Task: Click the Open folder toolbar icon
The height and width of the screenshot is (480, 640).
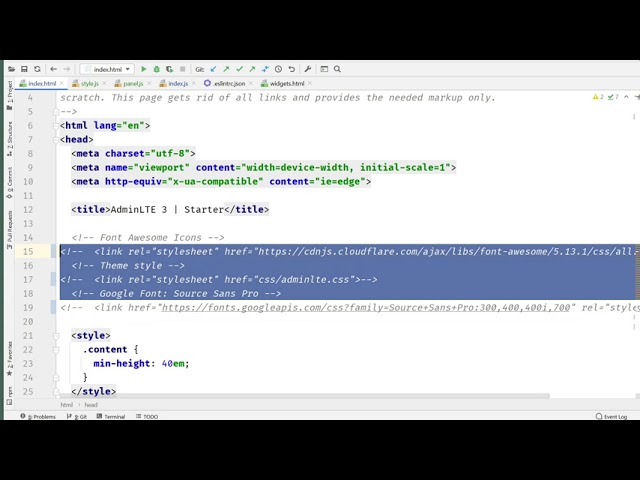Action: [11, 69]
